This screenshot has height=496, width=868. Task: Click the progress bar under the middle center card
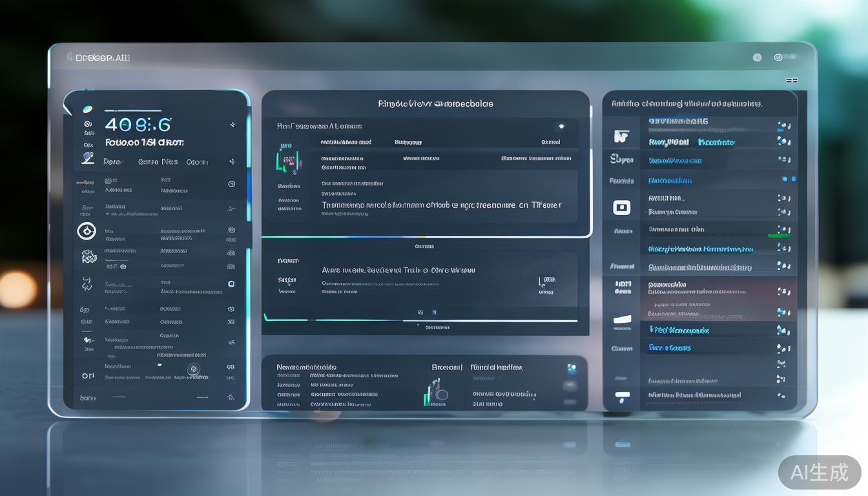[420, 320]
